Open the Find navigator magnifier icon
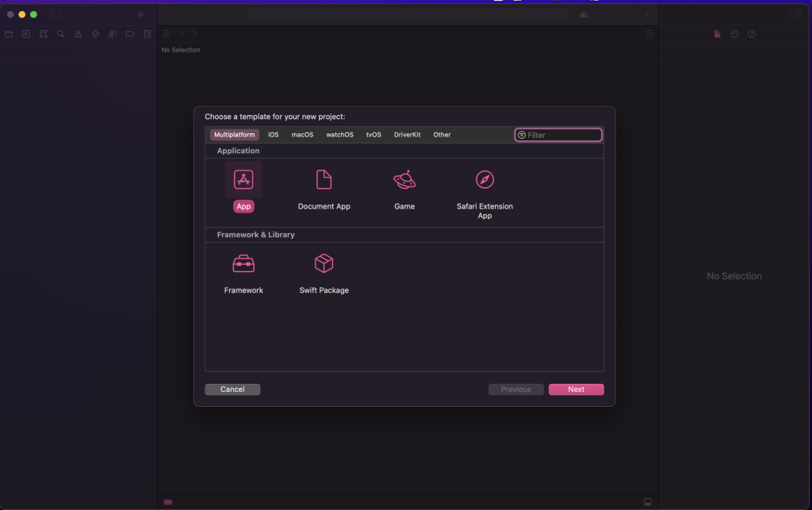 coord(60,34)
